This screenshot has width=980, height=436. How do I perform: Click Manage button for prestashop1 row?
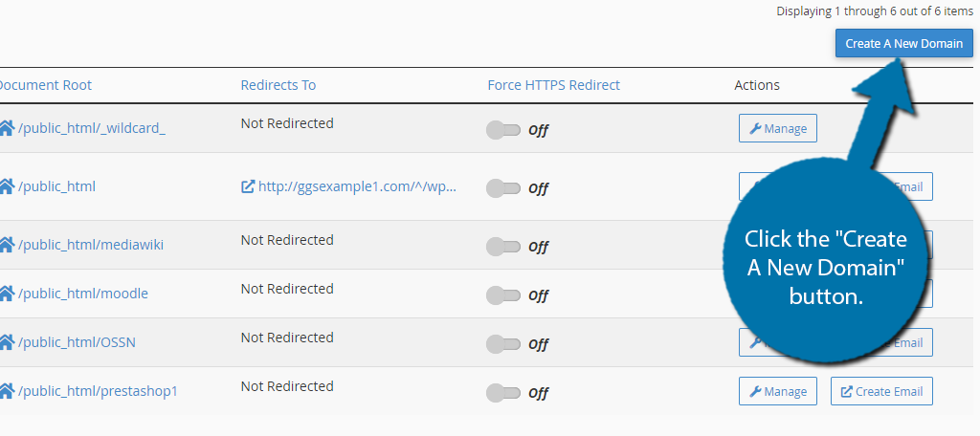coord(777,391)
